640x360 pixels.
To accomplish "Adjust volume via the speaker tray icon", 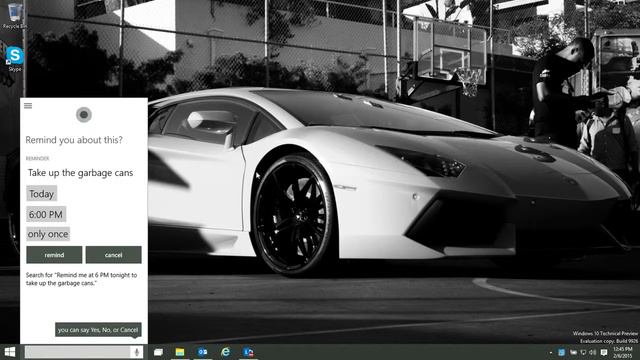I will coord(593,352).
